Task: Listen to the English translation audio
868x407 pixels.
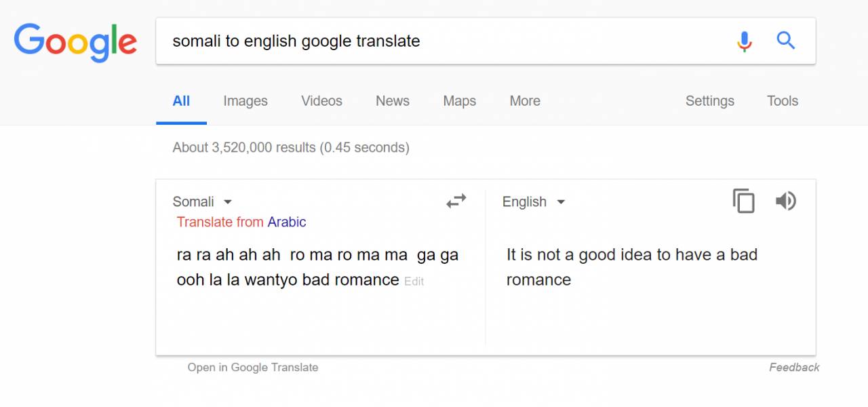Action: (786, 201)
